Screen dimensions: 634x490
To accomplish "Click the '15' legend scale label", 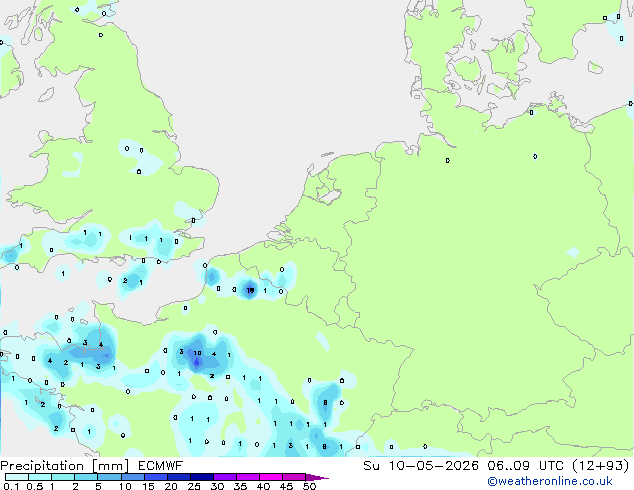I will point(148,486).
